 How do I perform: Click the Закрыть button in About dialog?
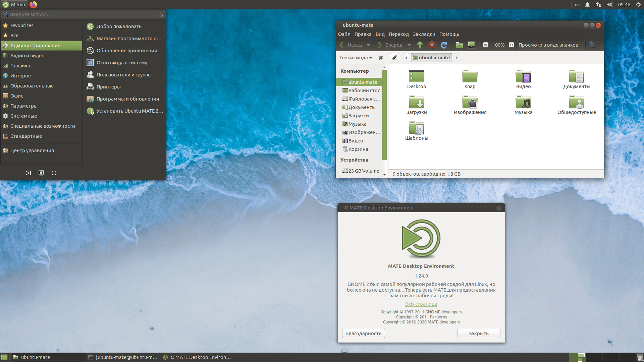click(479, 334)
